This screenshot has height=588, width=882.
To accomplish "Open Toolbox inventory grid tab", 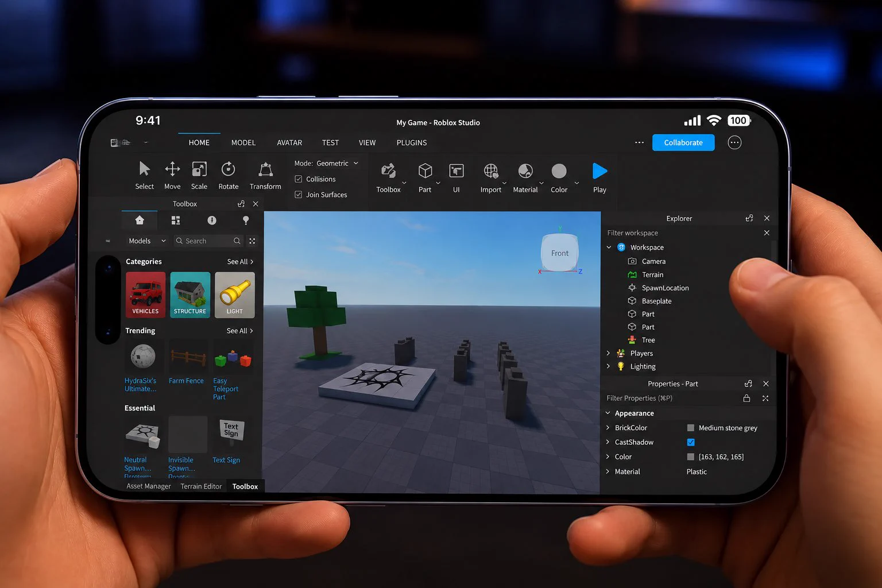I will 176,220.
